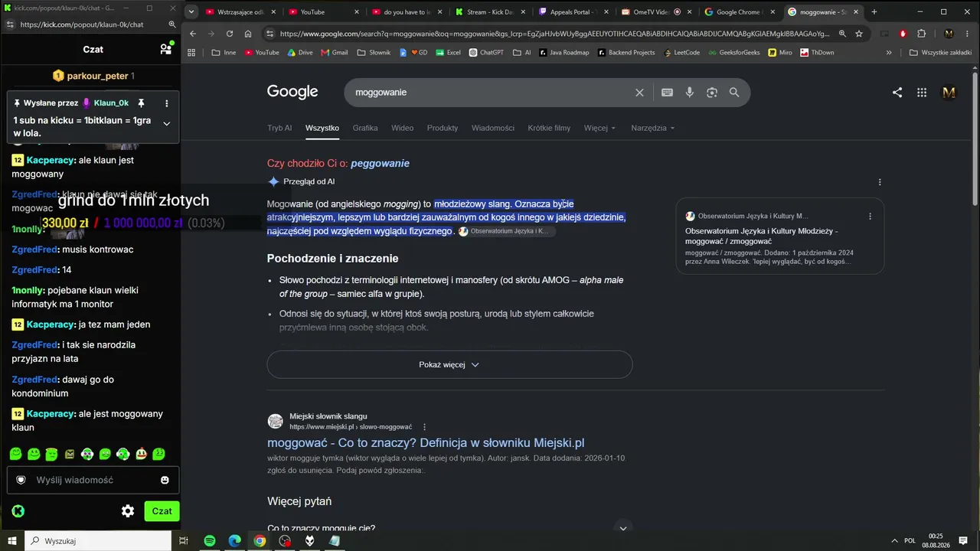Viewport: 980px width, 551px height.
Task: Open pinned message options menu
Action: (x=167, y=103)
